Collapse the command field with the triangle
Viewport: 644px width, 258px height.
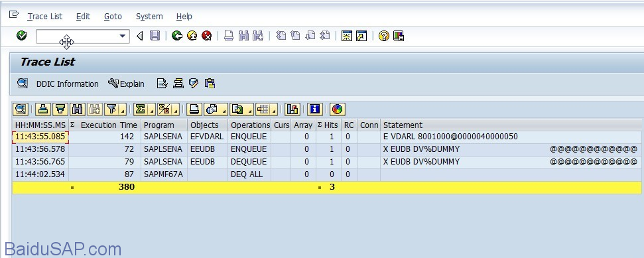tap(140, 36)
